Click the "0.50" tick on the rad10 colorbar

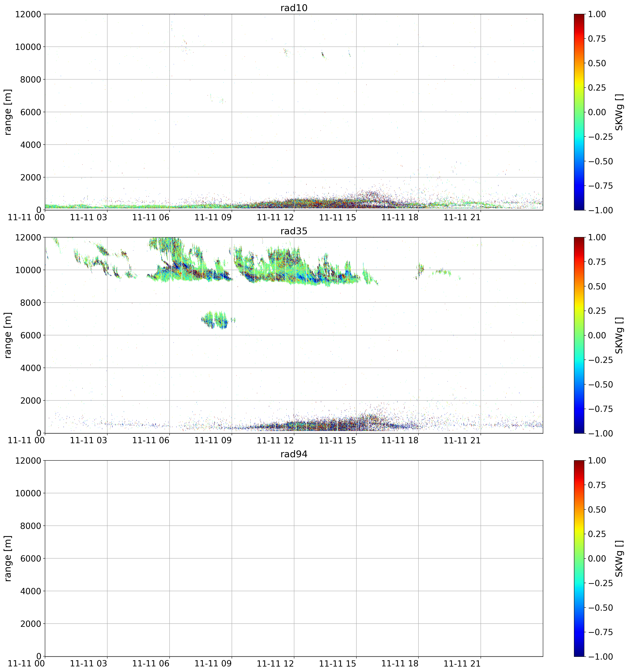[x=597, y=63]
